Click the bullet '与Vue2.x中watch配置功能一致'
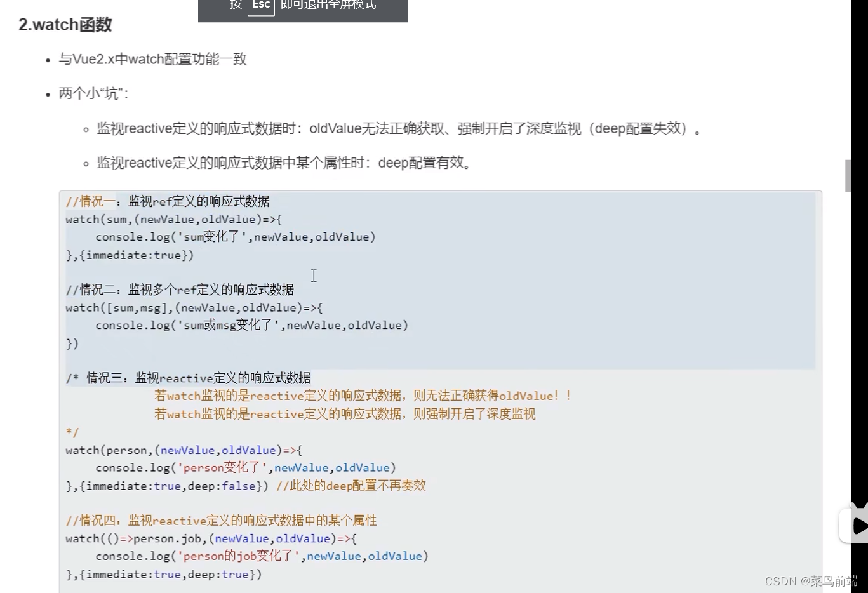 point(152,60)
